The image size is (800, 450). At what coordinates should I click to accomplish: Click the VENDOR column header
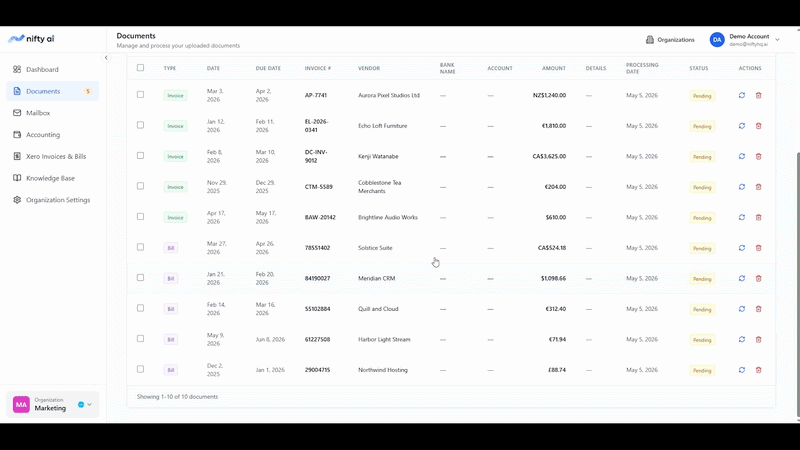(369, 68)
